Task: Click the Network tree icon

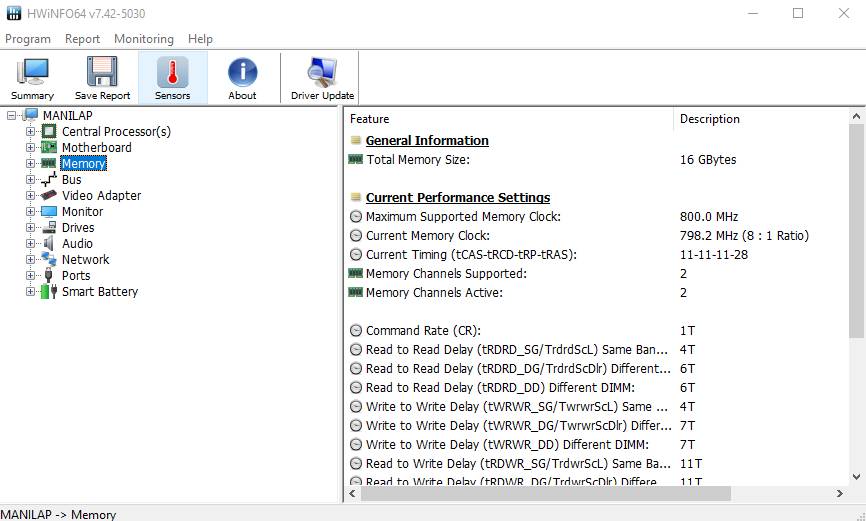Action: [49, 259]
